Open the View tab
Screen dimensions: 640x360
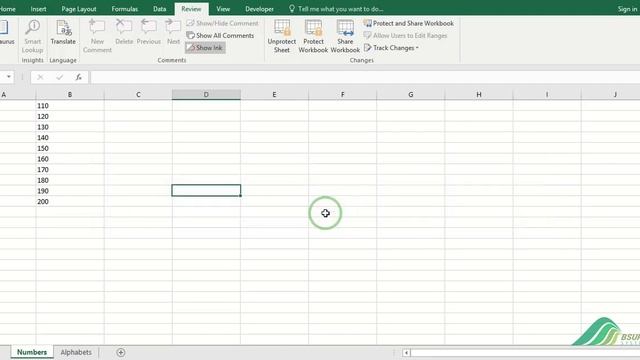point(223,9)
